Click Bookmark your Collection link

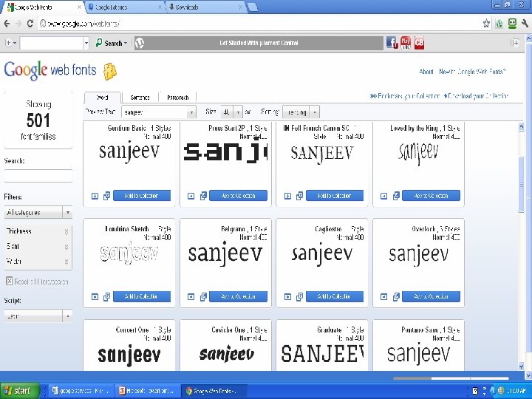[x=405, y=96]
